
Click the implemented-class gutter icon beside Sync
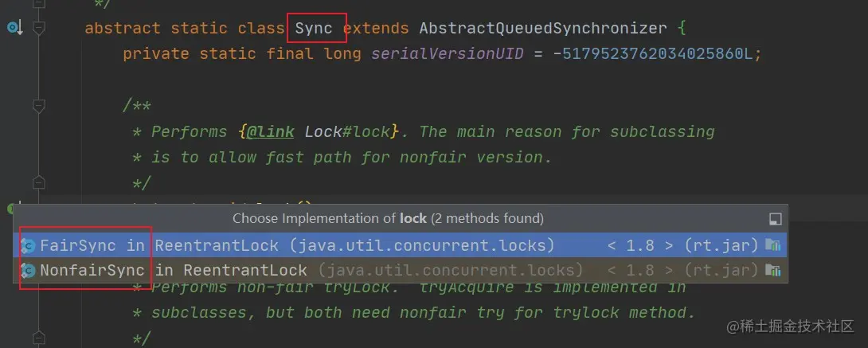point(14,27)
